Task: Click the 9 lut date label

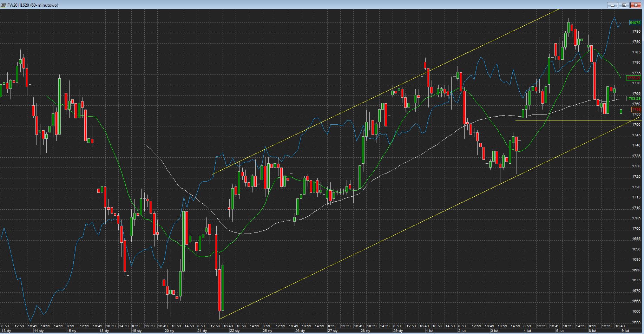Action: coord(626,331)
